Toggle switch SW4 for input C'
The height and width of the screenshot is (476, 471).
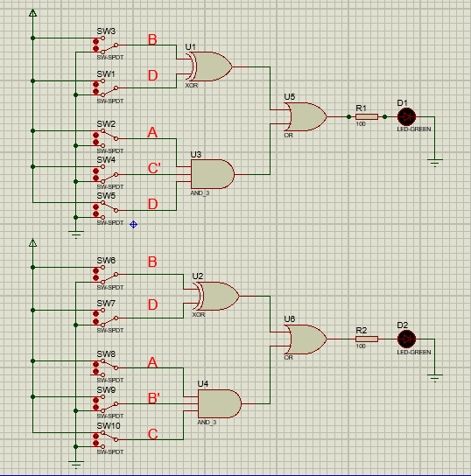107,174
